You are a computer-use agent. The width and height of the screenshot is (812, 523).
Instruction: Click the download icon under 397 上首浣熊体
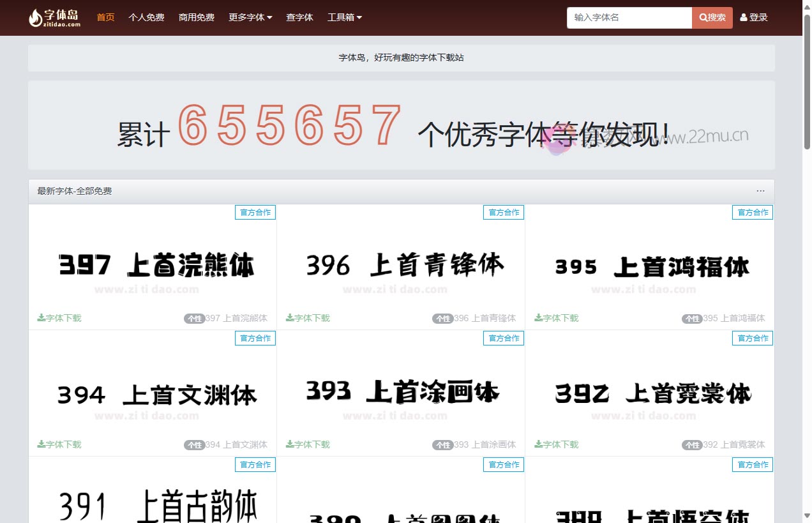[40, 317]
